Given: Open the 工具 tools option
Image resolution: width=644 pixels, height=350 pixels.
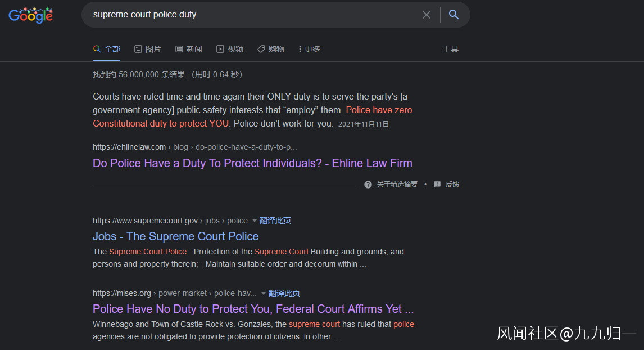Looking at the screenshot, I should [451, 49].
